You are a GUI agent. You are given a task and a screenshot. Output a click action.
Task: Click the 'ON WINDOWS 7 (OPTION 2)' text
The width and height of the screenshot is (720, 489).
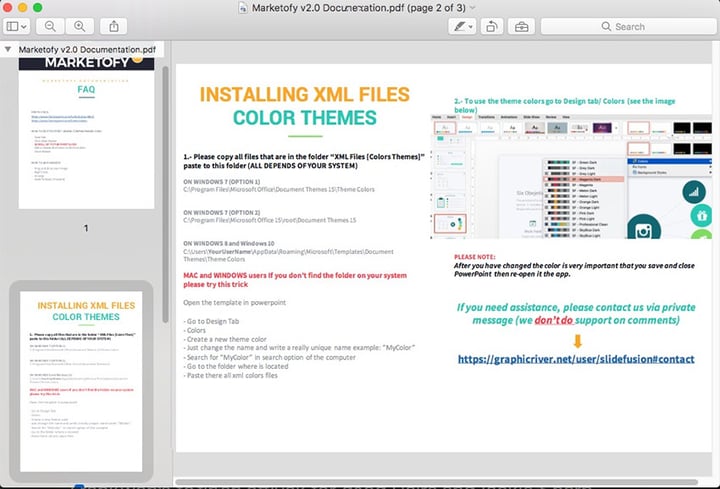point(221,213)
